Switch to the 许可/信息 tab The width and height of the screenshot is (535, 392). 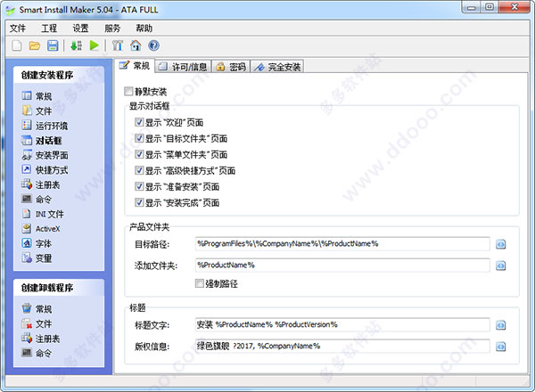coord(183,67)
